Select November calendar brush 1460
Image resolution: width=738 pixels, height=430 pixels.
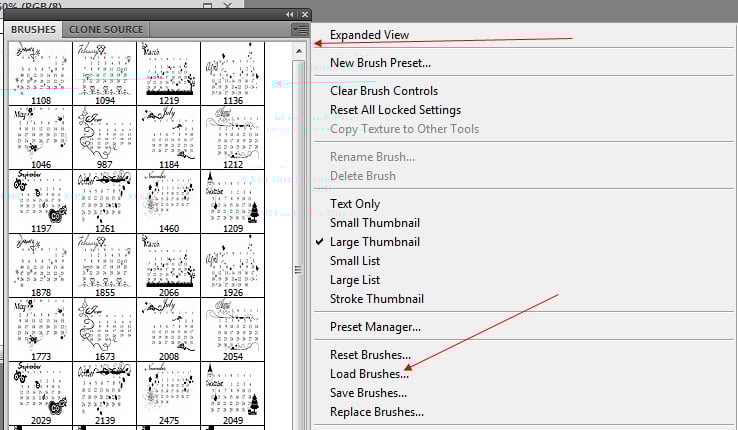tap(168, 201)
